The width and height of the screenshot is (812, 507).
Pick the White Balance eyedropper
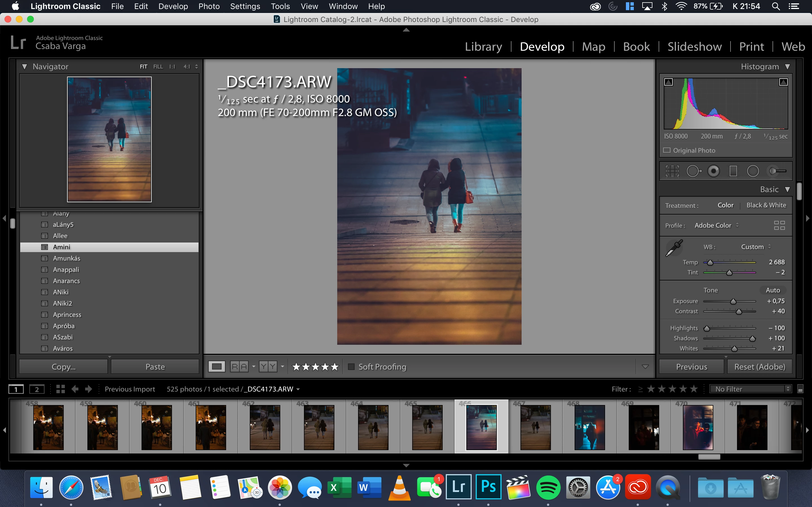click(674, 248)
